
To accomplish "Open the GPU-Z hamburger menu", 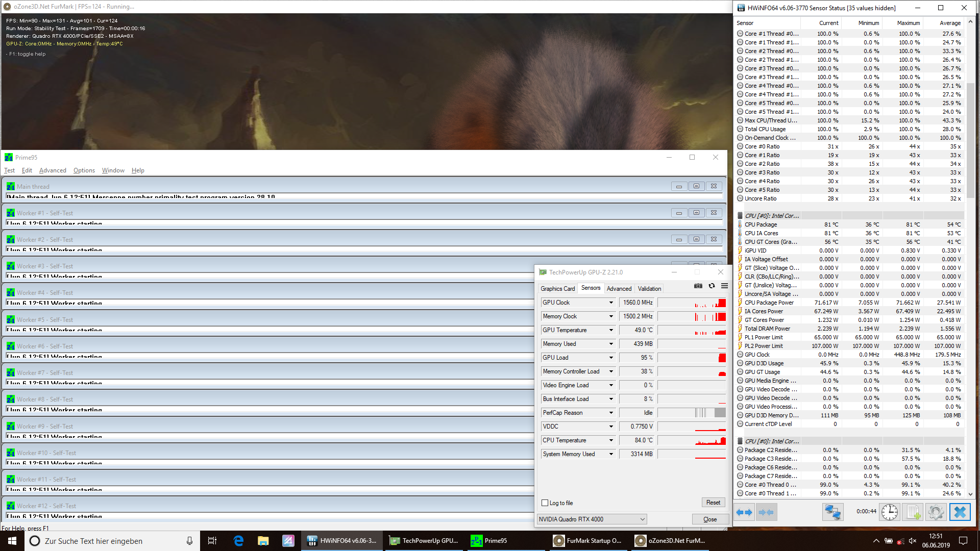I will (724, 286).
